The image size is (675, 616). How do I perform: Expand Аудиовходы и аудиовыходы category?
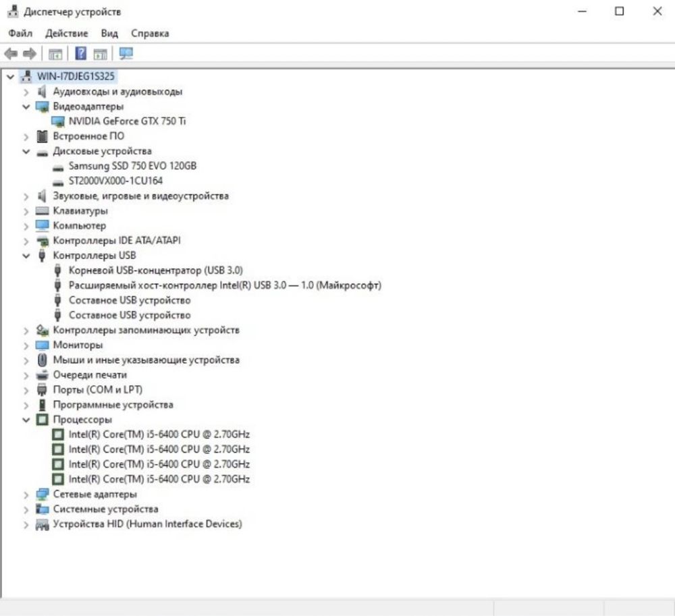click(x=26, y=92)
